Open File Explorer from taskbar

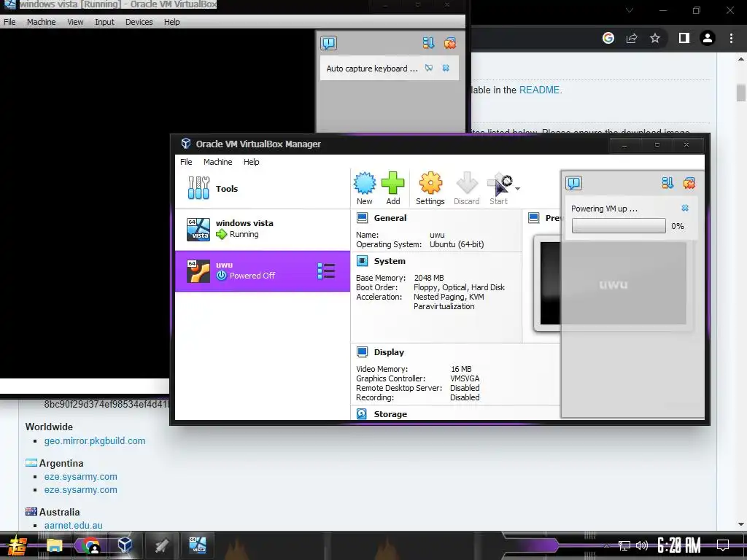(54, 545)
